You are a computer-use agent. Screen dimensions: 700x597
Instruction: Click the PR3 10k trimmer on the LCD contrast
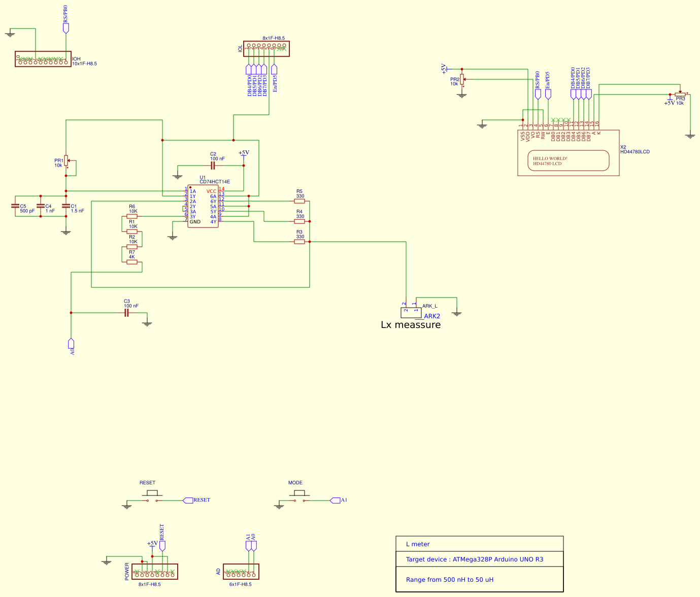tap(680, 94)
